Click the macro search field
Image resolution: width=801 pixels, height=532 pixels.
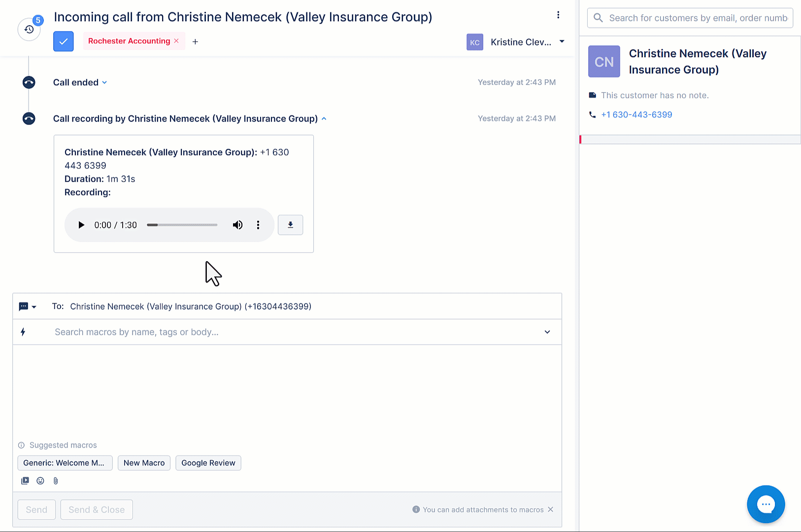[296, 332]
